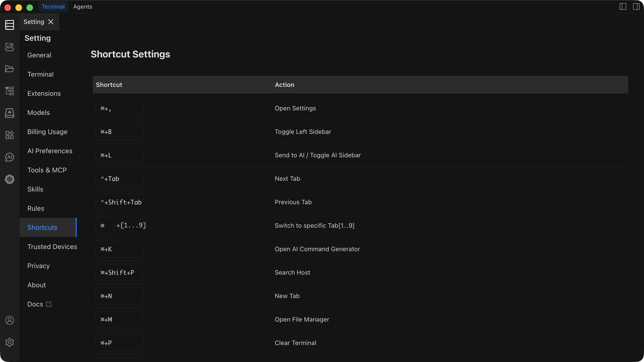
Task: Click the server configuration gear icon
Action: [x=10, y=47]
